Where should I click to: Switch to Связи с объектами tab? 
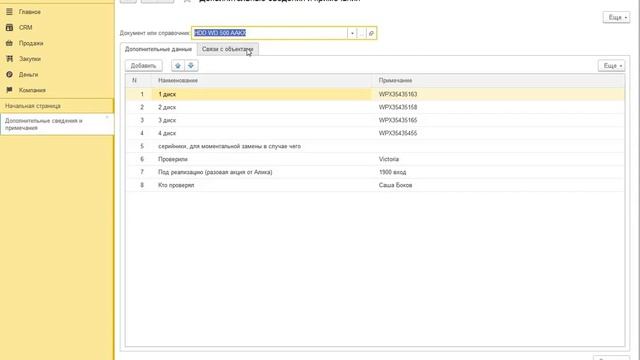pos(227,49)
